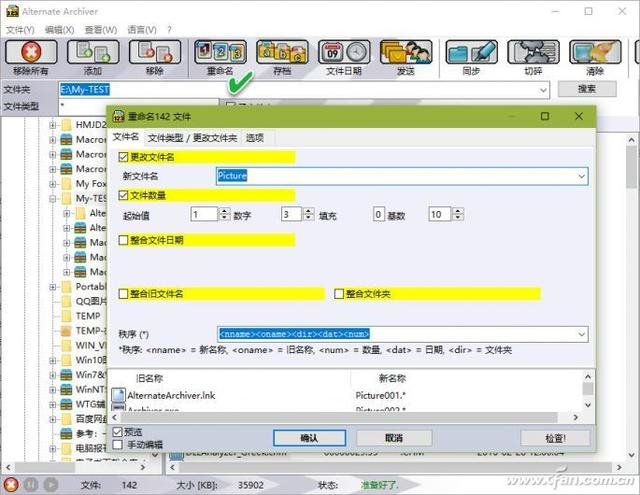Viewport: 640px width, 495px height.
Task: Click the 发送 (send) toolbar icon
Action: tap(406, 52)
